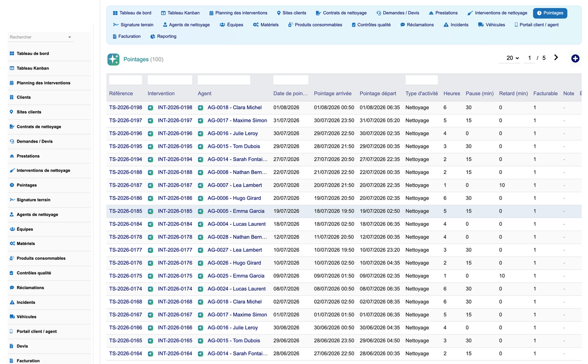Open plus icon beside INT-2026-0197

[150, 121]
